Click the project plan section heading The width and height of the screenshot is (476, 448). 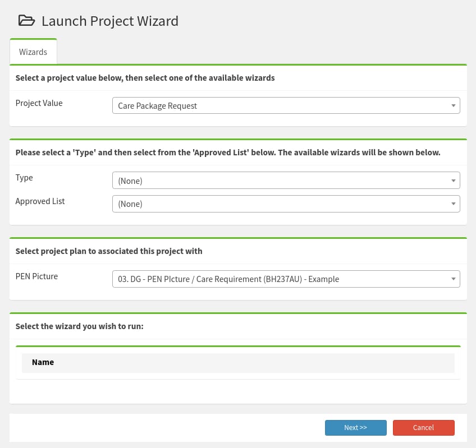109,251
